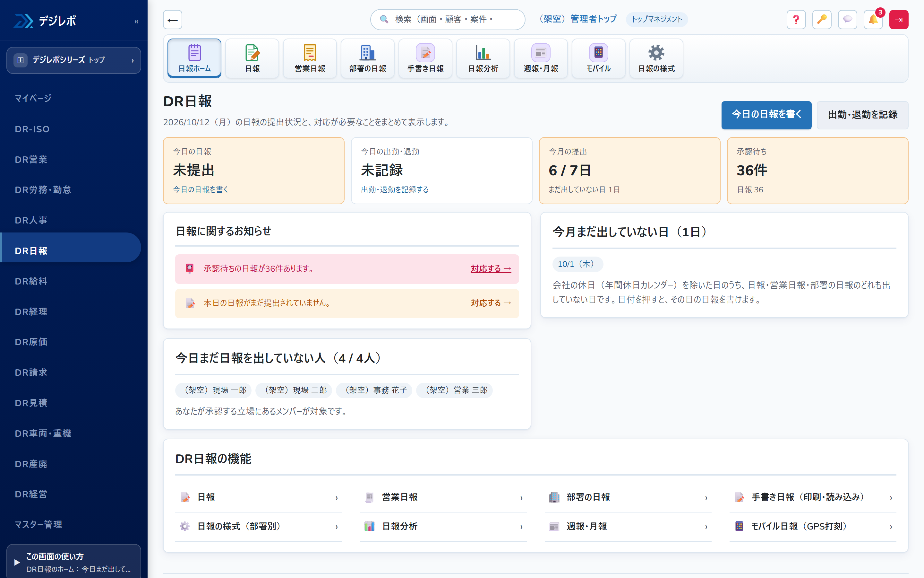Screen dimensions: 924x578
Task: Click 出勤・退勤を記録する link in card
Action: click(395, 189)
